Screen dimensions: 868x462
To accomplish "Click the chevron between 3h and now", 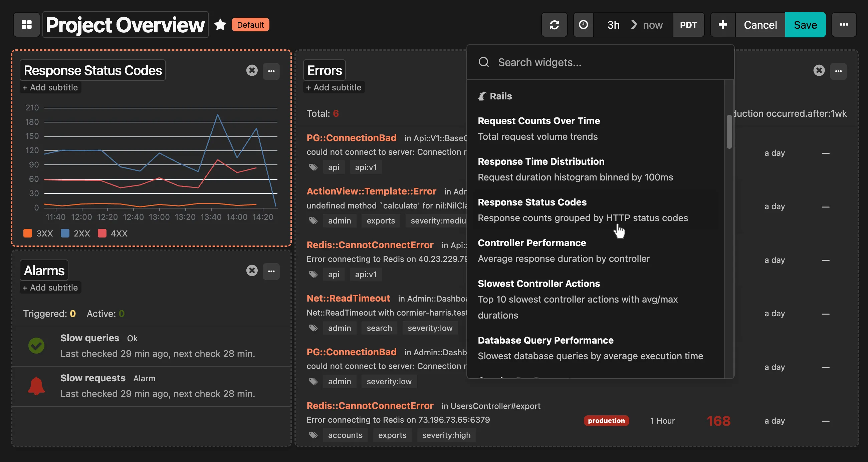I will click(634, 25).
